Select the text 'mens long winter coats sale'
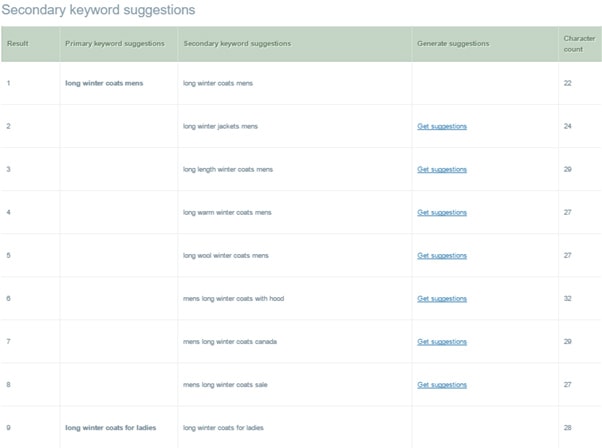The width and height of the screenshot is (602, 448). [225, 385]
